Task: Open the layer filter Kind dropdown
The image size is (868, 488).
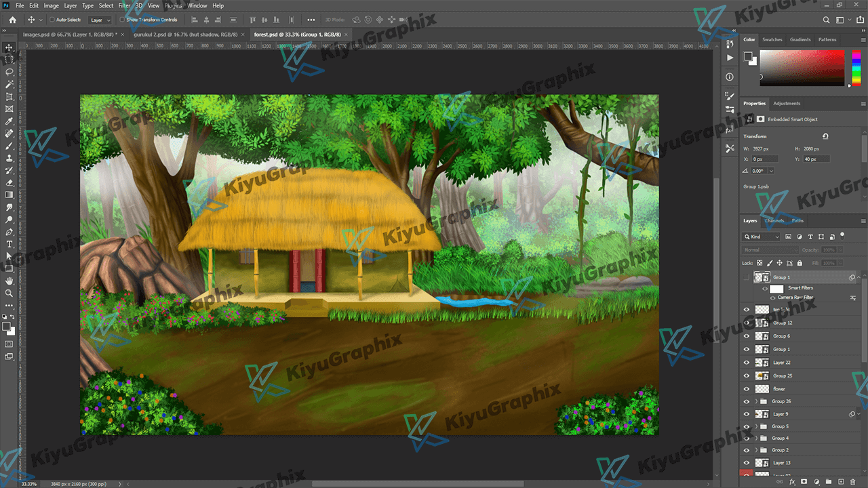Action: click(x=763, y=237)
